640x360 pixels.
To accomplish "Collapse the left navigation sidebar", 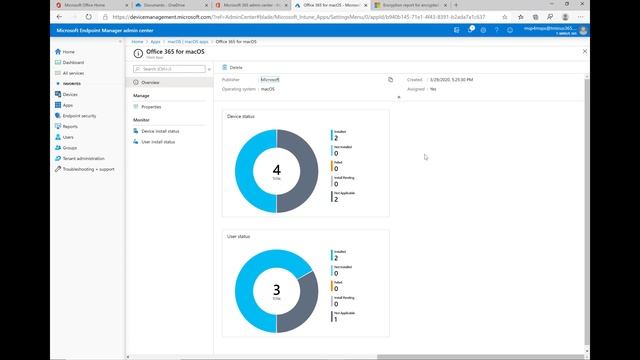I will point(120,42).
